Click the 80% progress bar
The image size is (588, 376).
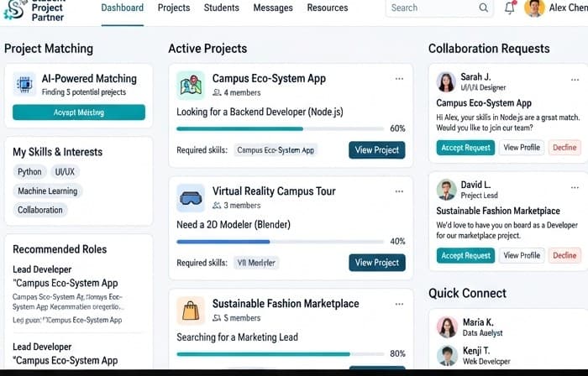tap(280, 354)
